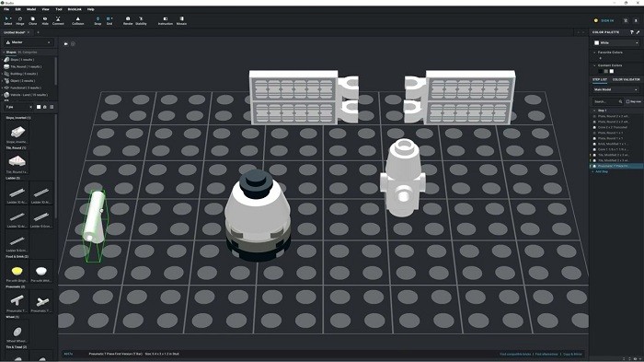Clear the parts search text
This screenshot has height=362, width=644.
click(30, 107)
